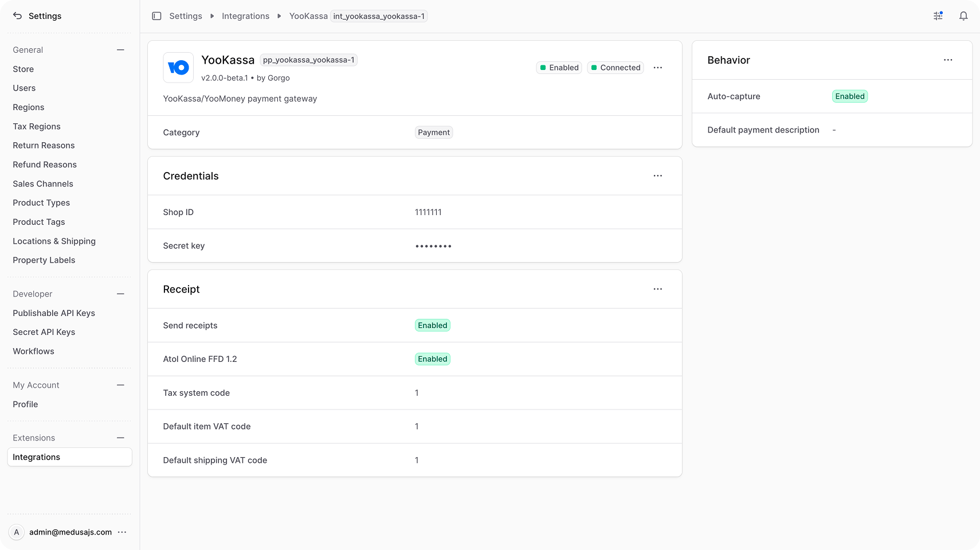Collapse the Extensions sidebar section
The width and height of the screenshot is (980, 550).
120,438
